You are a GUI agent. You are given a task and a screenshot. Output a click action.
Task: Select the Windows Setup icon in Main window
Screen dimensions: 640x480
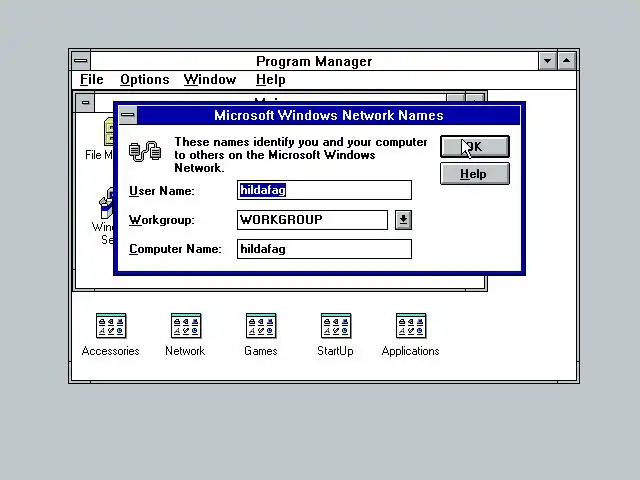tap(105, 216)
